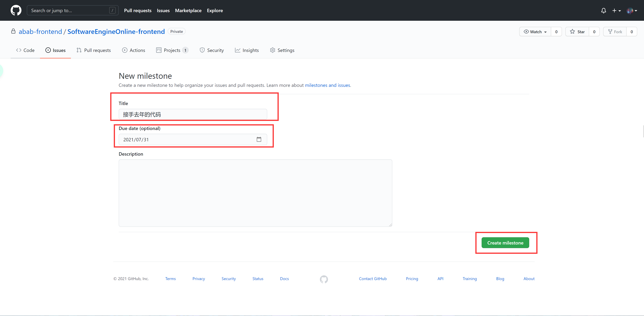Go to Marketplace in top navigation
Viewport: 644px width, 316px height.
tap(188, 10)
